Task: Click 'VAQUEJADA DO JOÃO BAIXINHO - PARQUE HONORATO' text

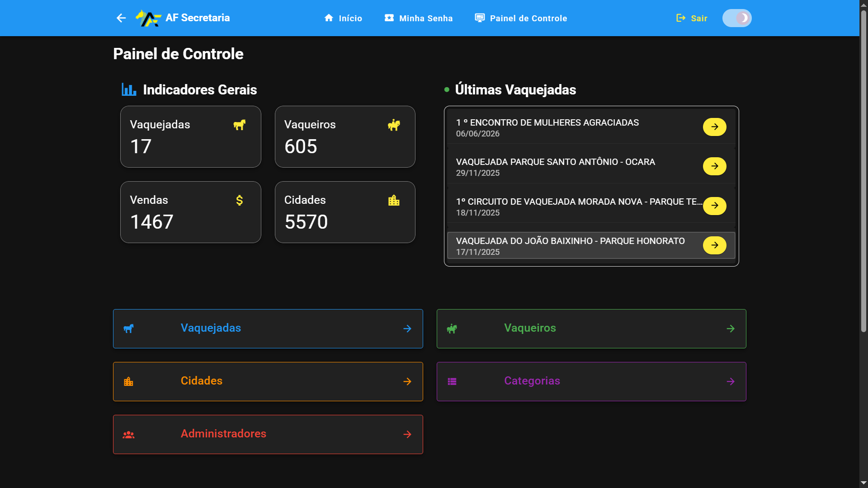Action: tap(570, 241)
